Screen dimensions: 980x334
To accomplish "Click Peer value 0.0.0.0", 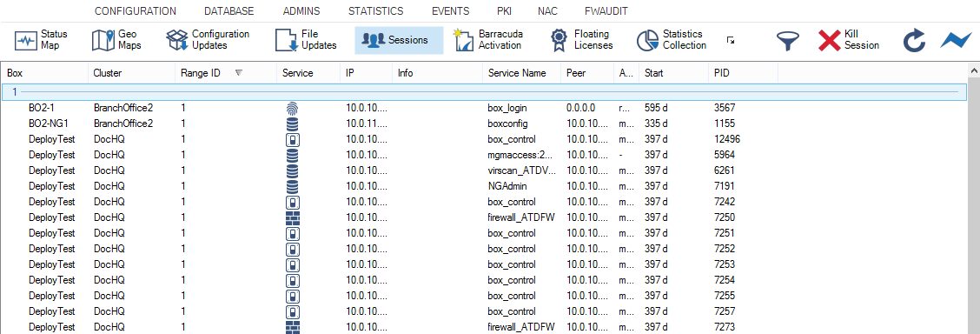I will pyautogui.click(x=580, y=108).
